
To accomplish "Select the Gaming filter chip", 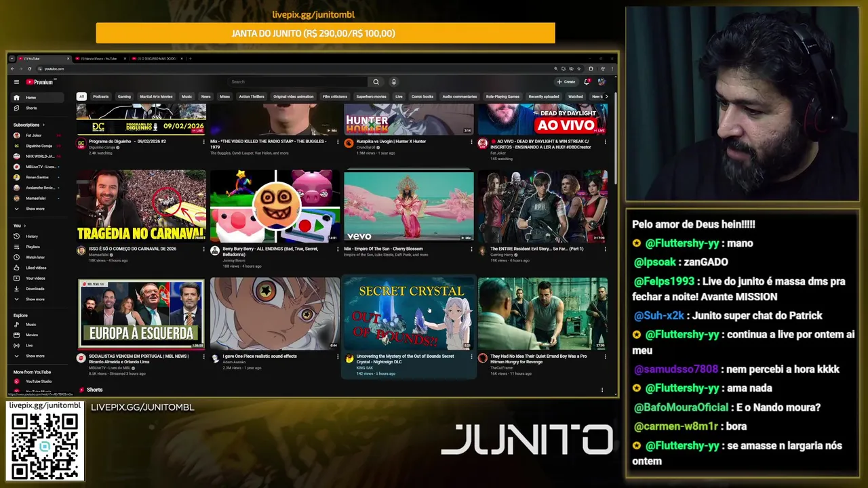I will [x=124, y=96].
